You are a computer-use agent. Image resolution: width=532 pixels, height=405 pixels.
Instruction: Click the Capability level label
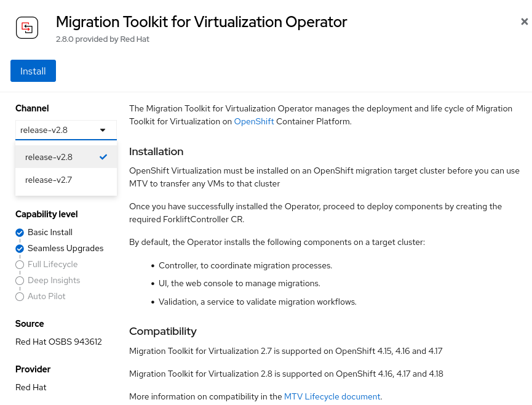tap(47, 214)
